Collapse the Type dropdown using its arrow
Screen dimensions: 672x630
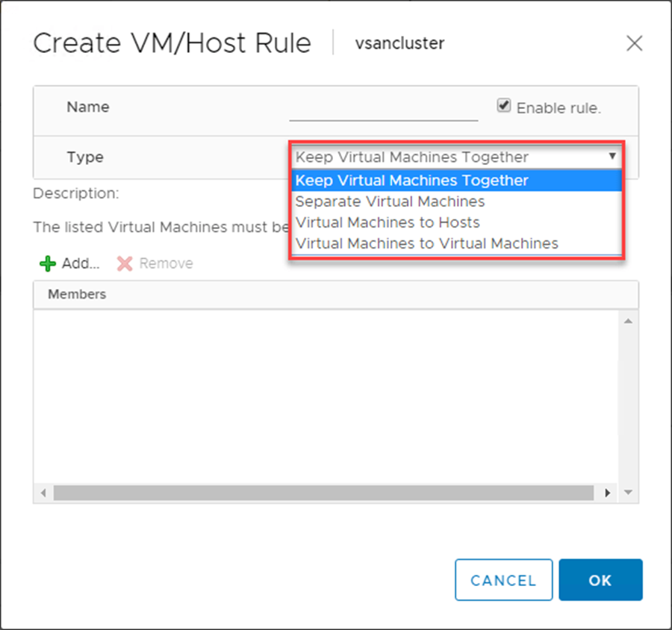pos(612,157)
